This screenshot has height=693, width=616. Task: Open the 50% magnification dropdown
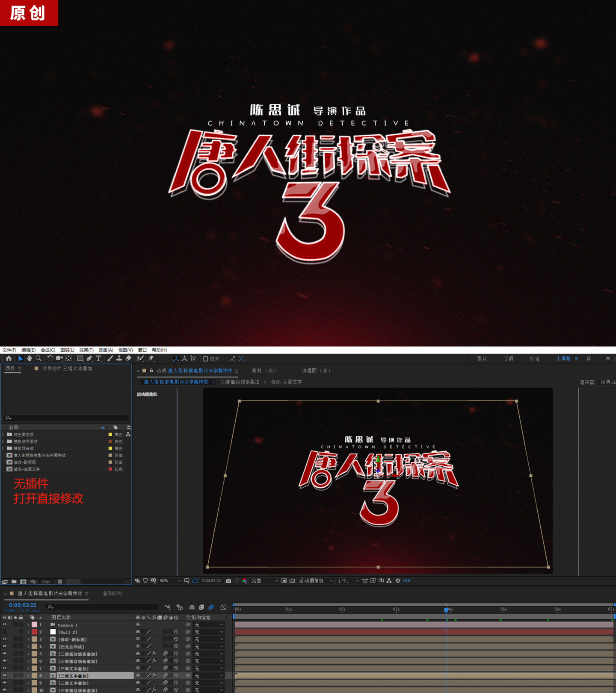pyautogui.click(x=170, y=581)
